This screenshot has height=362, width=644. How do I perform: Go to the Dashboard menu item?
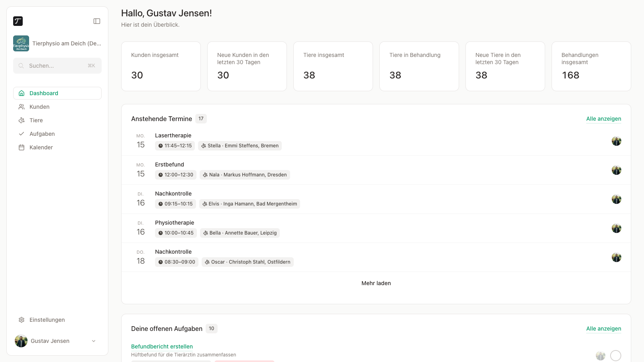pos(57,93)
